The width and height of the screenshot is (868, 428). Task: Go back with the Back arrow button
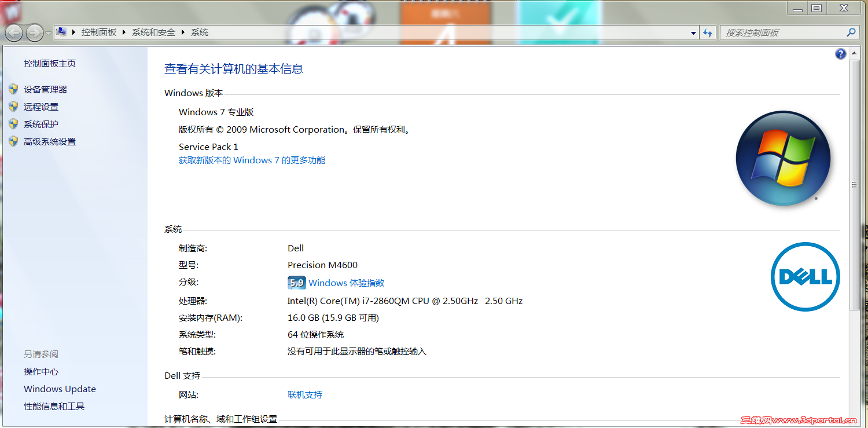(14, 32)
